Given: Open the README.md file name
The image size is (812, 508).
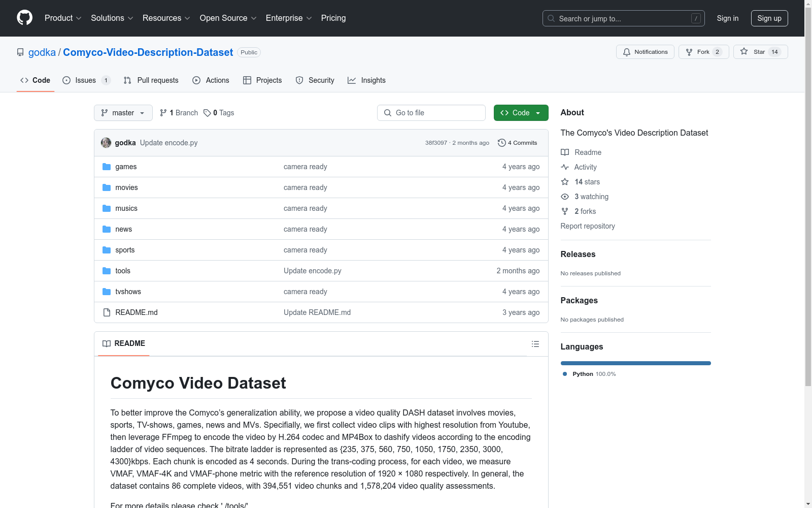Looking at the screenshot, I should pos(137,312).
